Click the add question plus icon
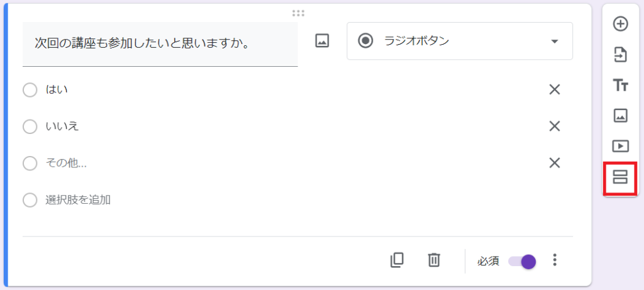This screenshot has width=644, height=290. (621, 24)
